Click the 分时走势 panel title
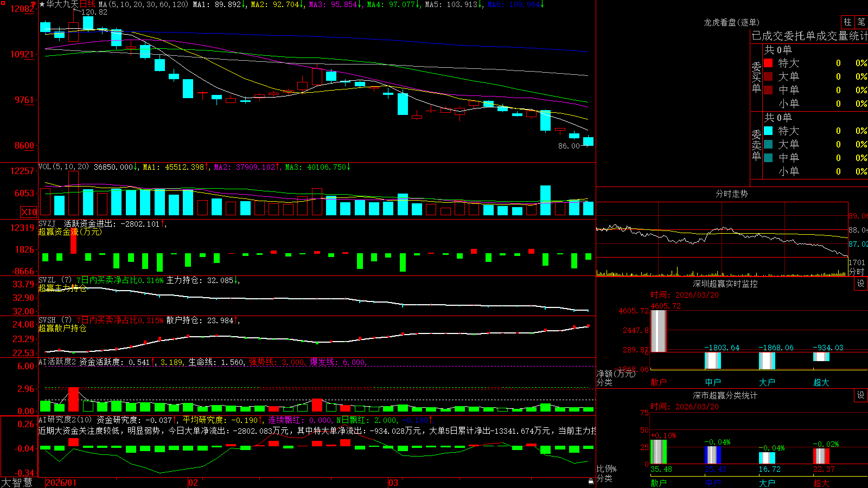868x488 pixels. point(731,194)
